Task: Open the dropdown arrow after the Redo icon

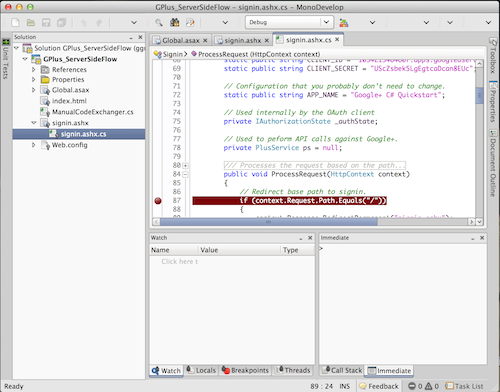Action: pyautogui.click(x=134, y=22)
